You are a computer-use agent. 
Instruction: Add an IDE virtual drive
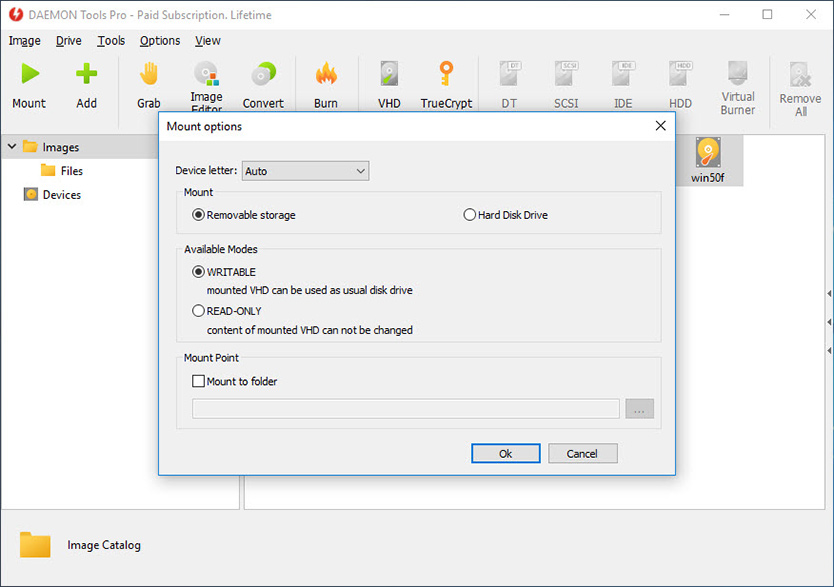[623, 74]
